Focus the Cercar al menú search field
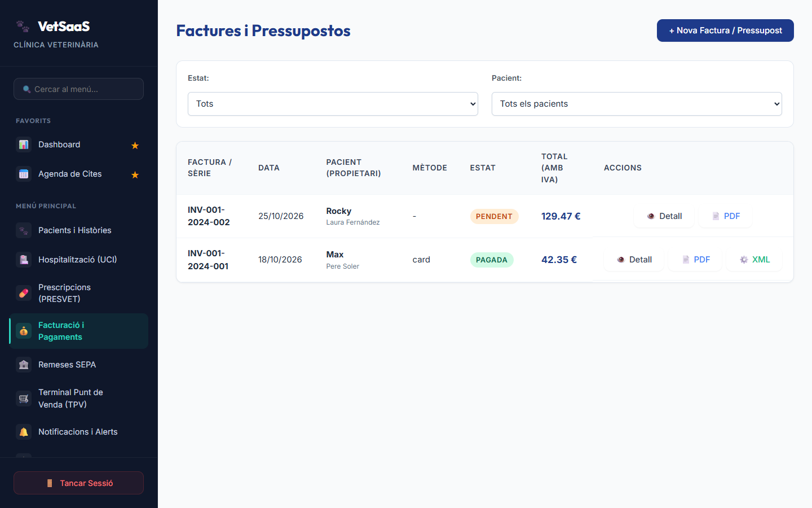 pyautogui.click(x=79, y=89)
